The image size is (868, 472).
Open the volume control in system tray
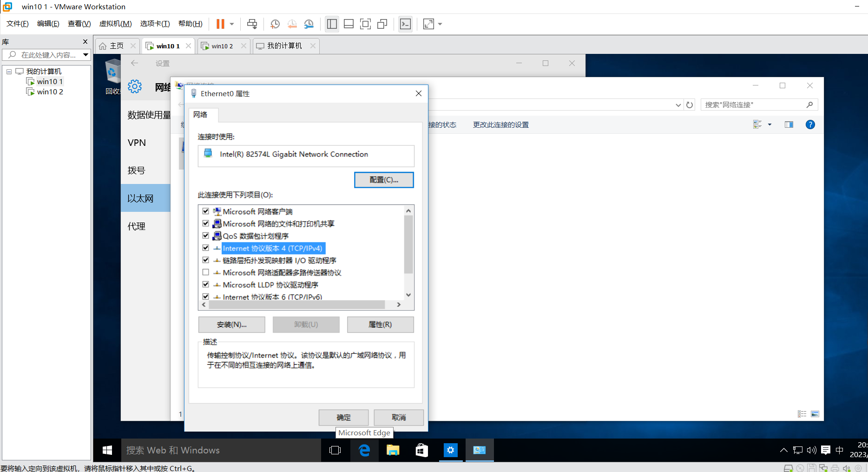point(812,450)
